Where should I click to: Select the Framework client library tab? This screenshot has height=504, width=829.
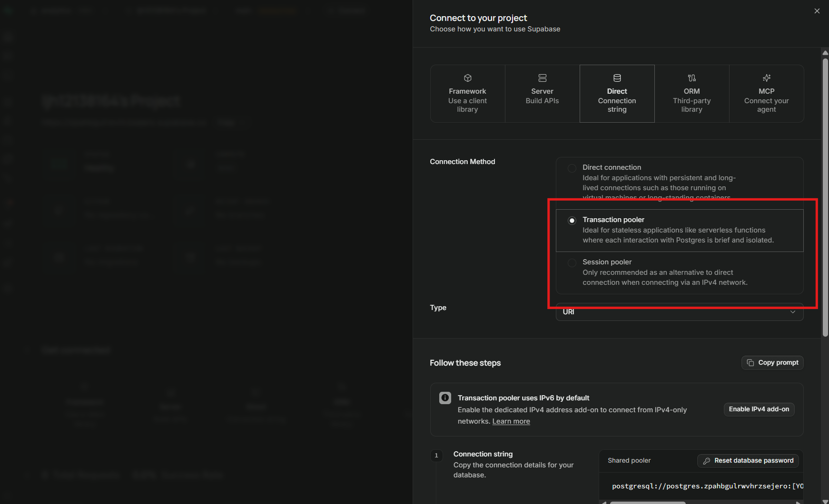coord(467,94)
